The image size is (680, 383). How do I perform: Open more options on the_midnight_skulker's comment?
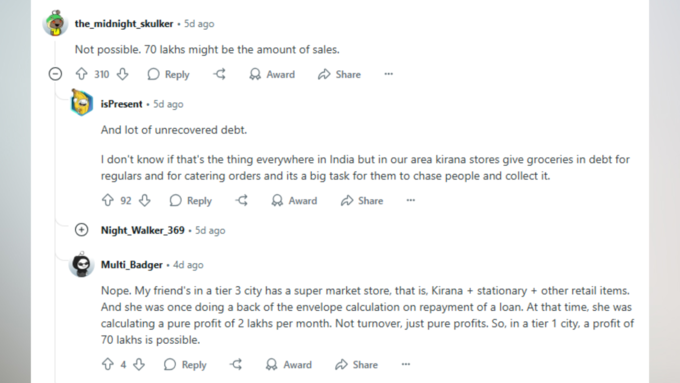tap(389, 74)
